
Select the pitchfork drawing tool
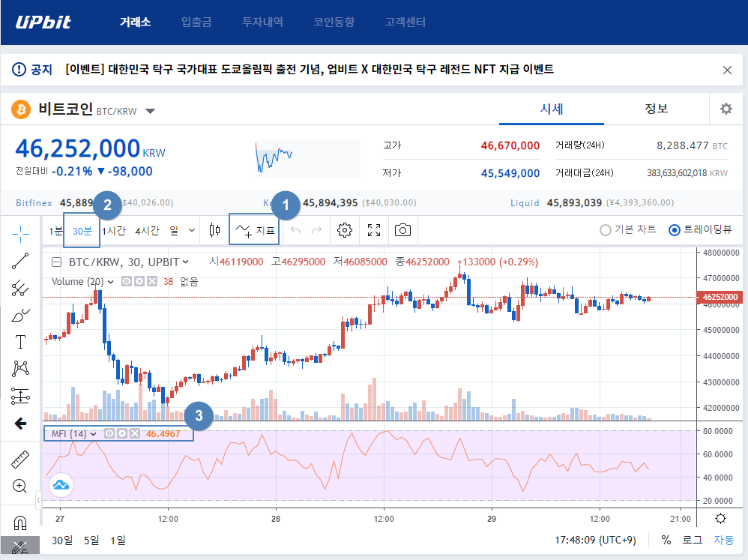(x=20, y=288)
